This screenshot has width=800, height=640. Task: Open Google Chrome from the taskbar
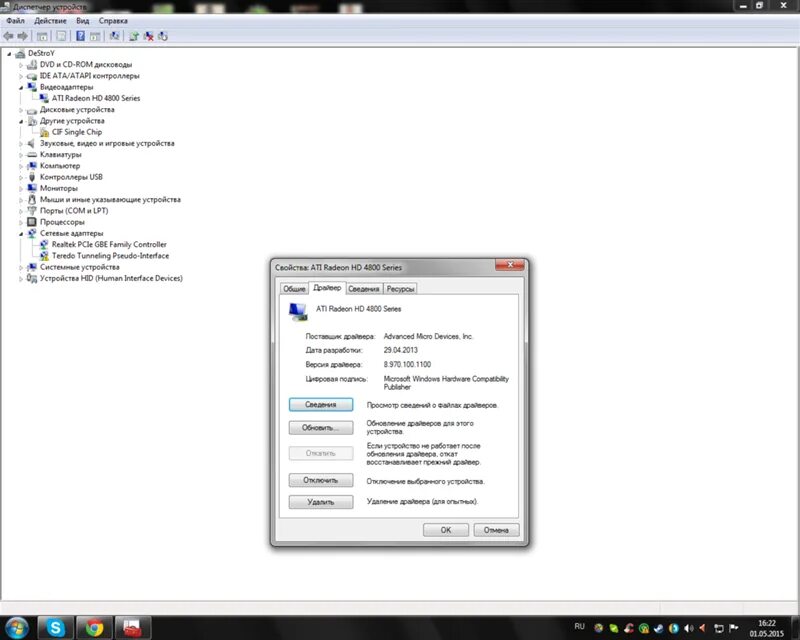click(x=94, y=628)
